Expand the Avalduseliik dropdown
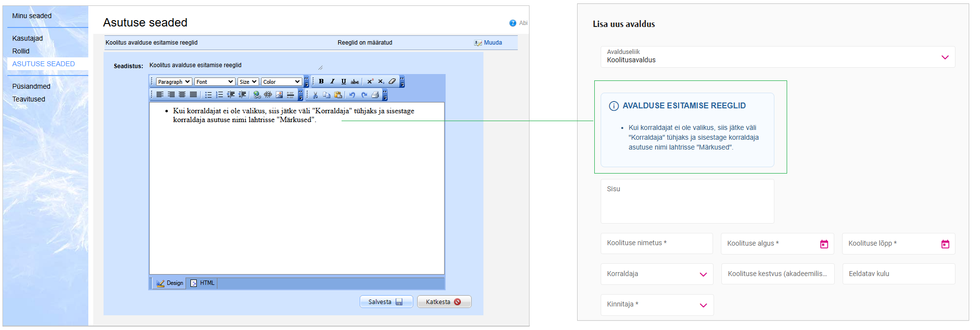The height and width of the screenshot is (330, 980). pos(945,57)
